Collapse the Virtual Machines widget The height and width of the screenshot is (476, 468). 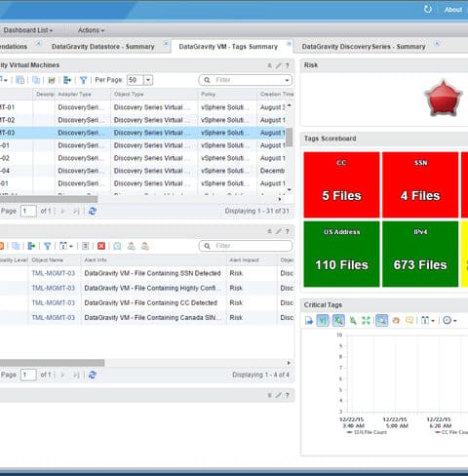point(269,65)
